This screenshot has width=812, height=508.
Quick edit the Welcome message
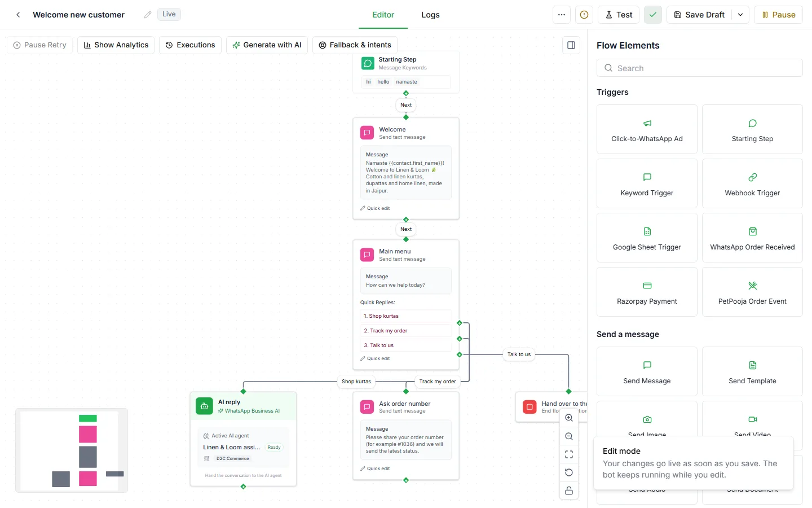coord(375,208)
